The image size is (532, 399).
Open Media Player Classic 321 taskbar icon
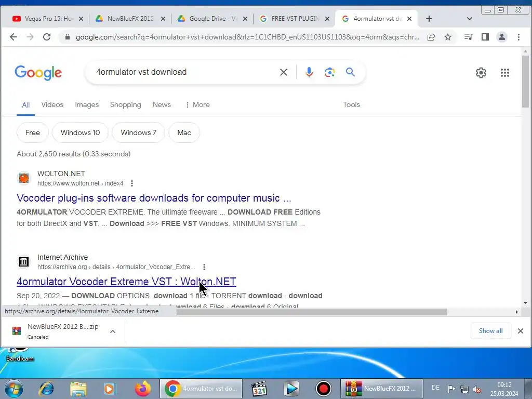[x=259, y=389]
